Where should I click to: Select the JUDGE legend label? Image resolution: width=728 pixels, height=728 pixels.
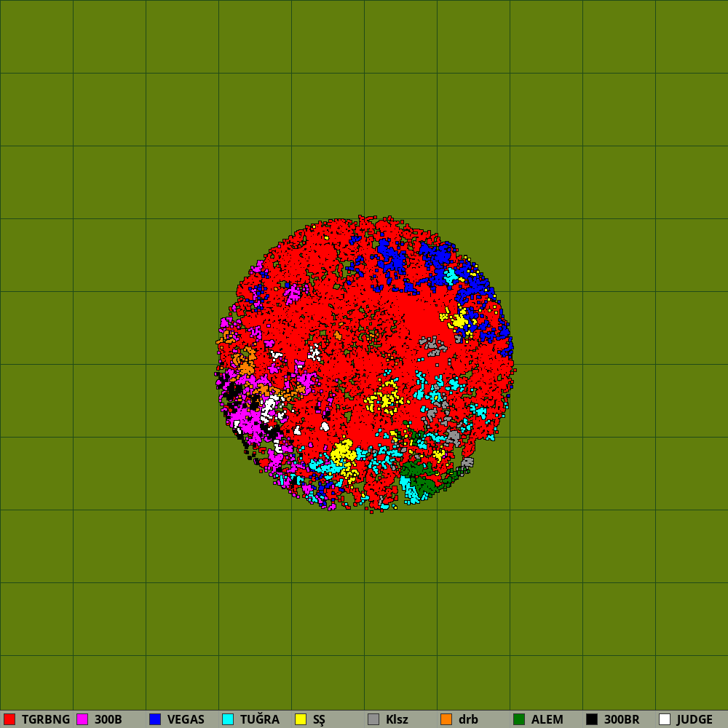pyautogui.click(x=695, y=719)
